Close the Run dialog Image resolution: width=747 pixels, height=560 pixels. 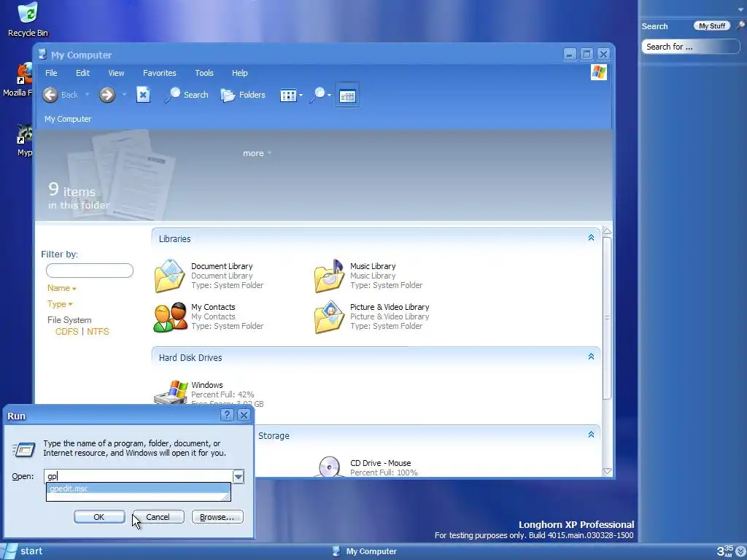(244, 415)
